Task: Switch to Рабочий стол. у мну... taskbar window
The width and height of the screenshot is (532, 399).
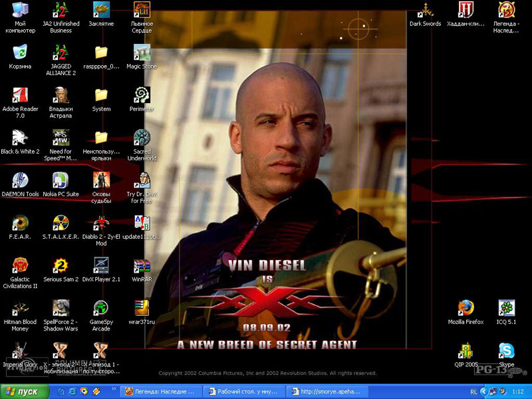Action: pyautogui.click(x=244, y=392)
